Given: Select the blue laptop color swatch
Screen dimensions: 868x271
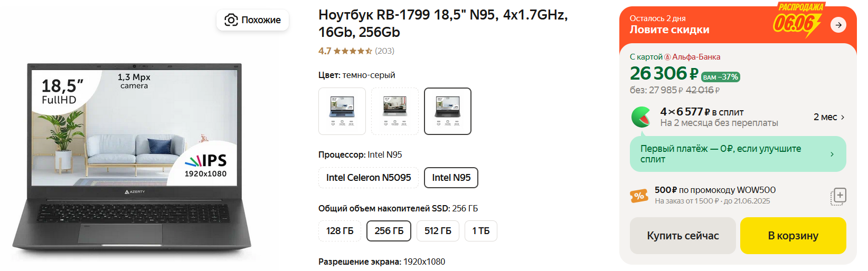Looking at the screenshot, I should 342,111.
